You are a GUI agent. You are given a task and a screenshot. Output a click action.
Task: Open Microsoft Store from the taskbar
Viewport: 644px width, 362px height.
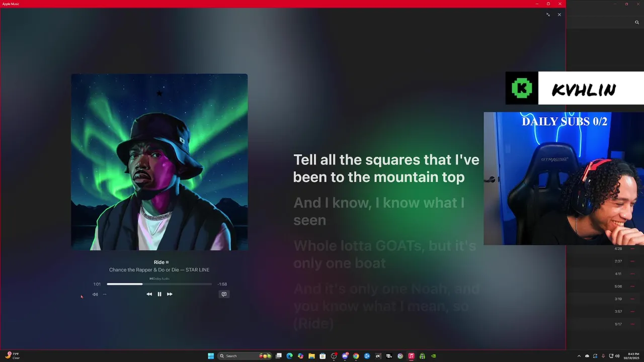pos(323,356)
